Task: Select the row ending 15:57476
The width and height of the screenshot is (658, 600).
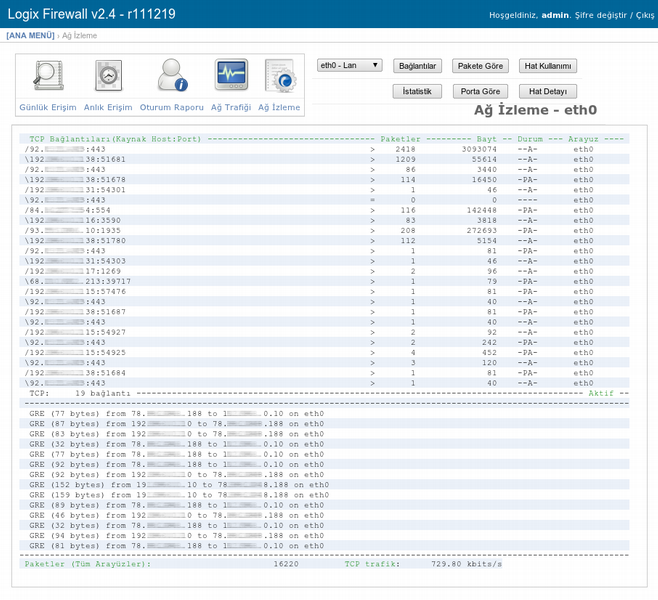Action: coord(324,292)
